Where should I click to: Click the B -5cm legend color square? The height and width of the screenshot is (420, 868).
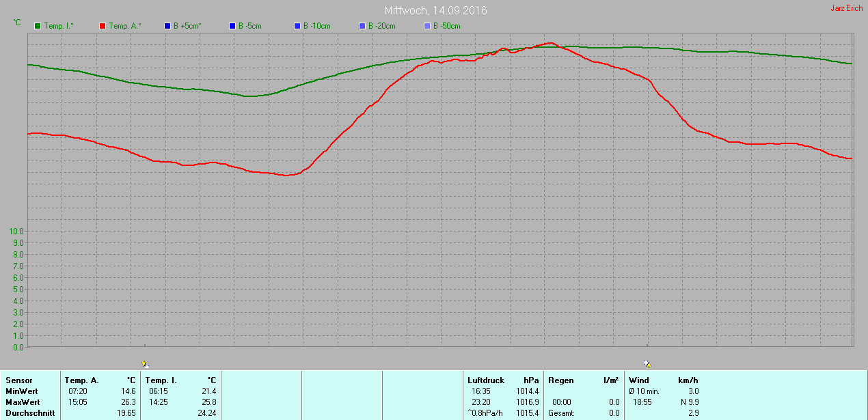[x=232, y=26]
